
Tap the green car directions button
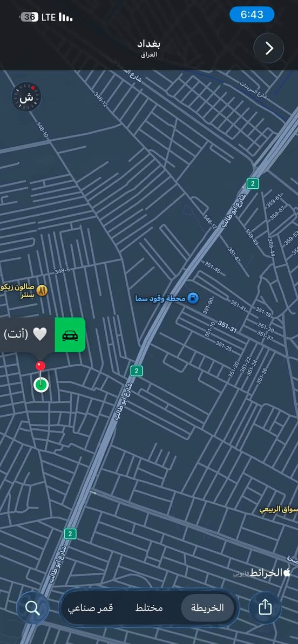coord(70,335)
